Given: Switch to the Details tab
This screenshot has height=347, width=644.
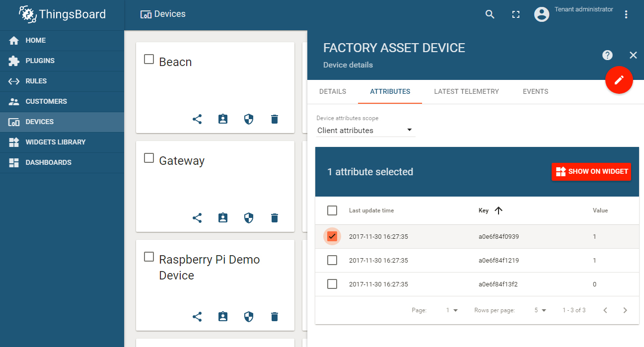Looking at the screenshot, I should pos(333,91).
